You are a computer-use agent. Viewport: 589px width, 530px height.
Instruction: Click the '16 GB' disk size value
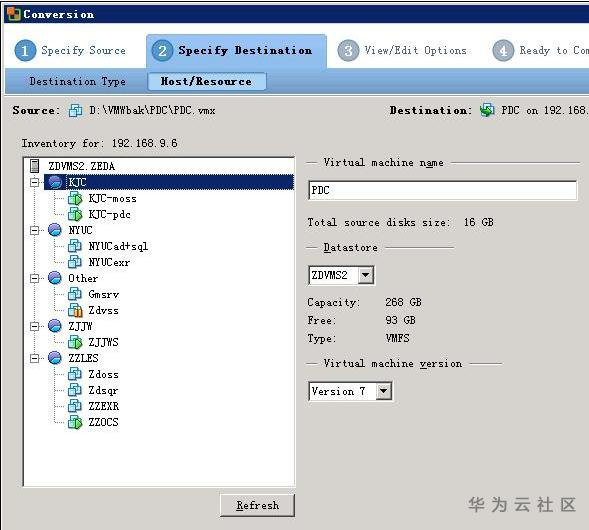tap(479, 222)
